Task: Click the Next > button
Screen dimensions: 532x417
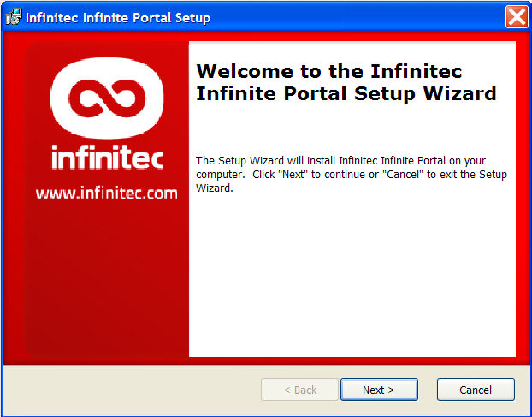Action: [x=379, y=390]
